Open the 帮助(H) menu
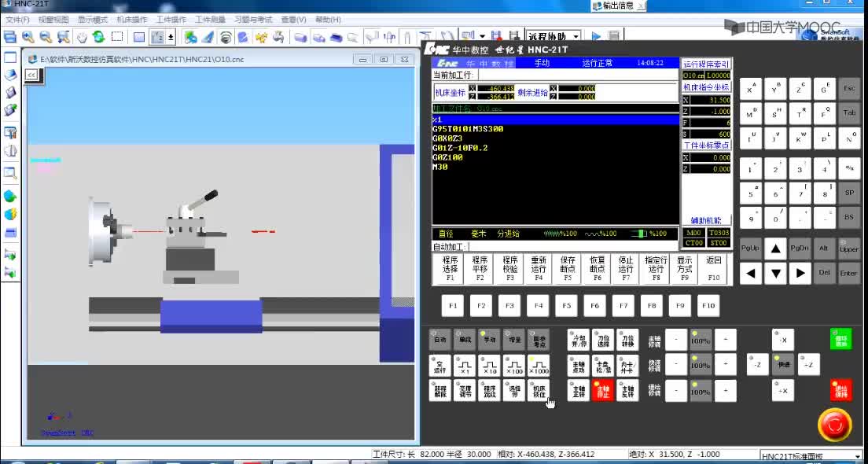868x464 pixels. 328,20
